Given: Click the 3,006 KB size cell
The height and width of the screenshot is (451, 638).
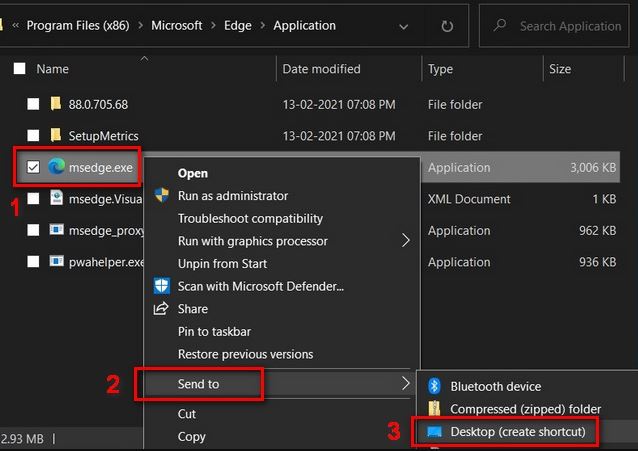Looking at the screenshot, I should click(x=593, y=167).
